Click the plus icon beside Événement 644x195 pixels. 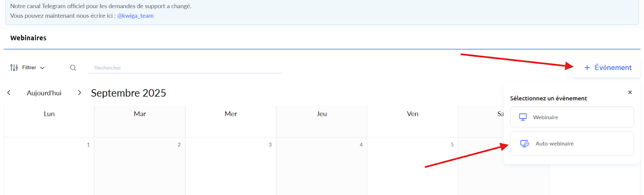pos(587,68)
